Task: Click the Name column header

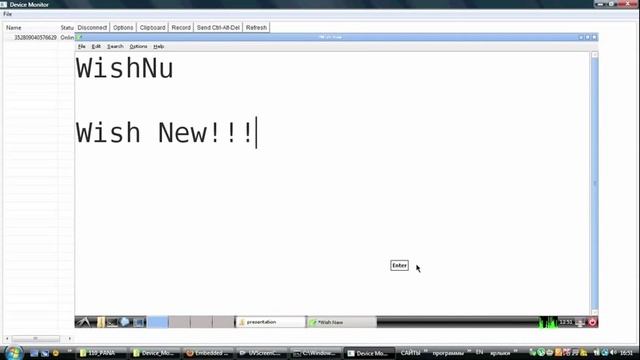Action: (13, 28)
